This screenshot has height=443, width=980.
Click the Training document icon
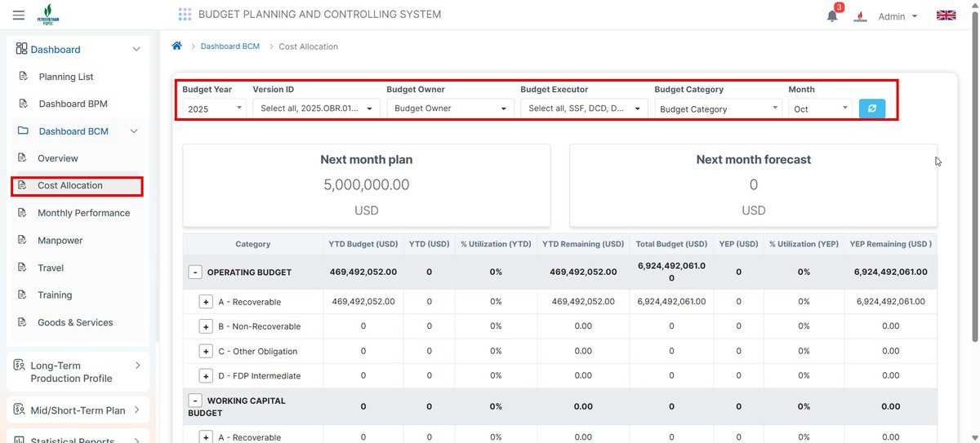[22, 295]
